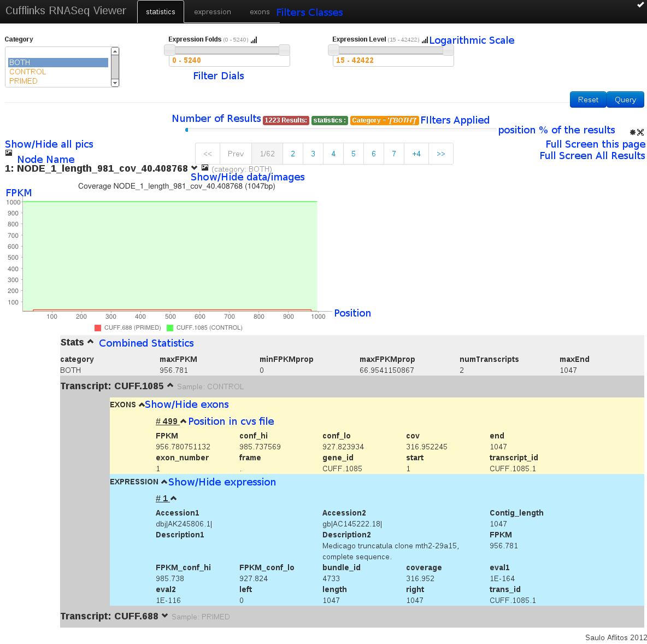Click the Saulo Aflitos 2012 footer text
Image resolution: width=647 pixels, height=644 pixels.
616,637
